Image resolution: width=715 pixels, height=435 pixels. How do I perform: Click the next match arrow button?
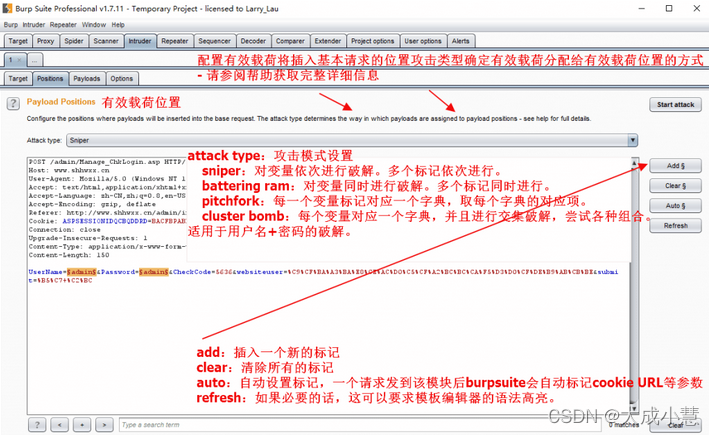pos(104,425)
